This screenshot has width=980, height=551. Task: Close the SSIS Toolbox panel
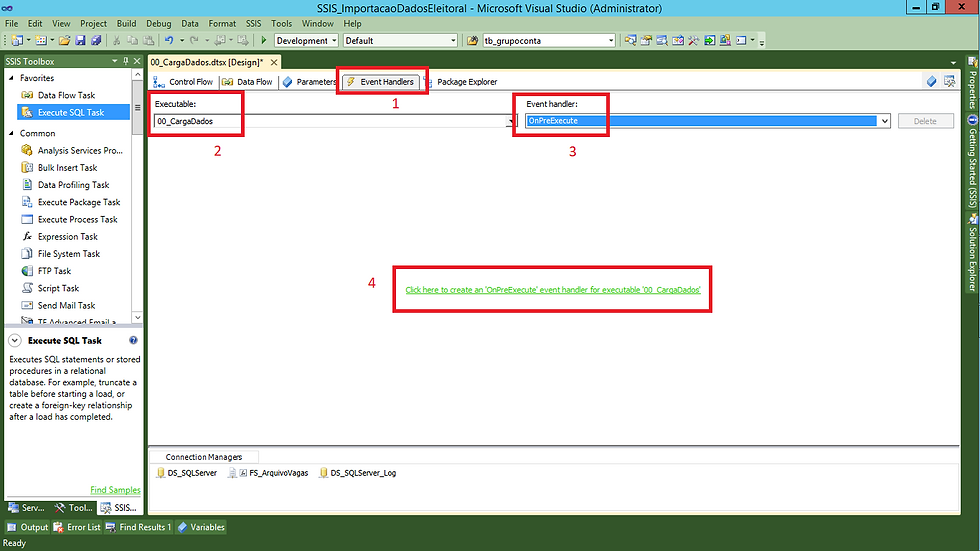click(137, 61)
